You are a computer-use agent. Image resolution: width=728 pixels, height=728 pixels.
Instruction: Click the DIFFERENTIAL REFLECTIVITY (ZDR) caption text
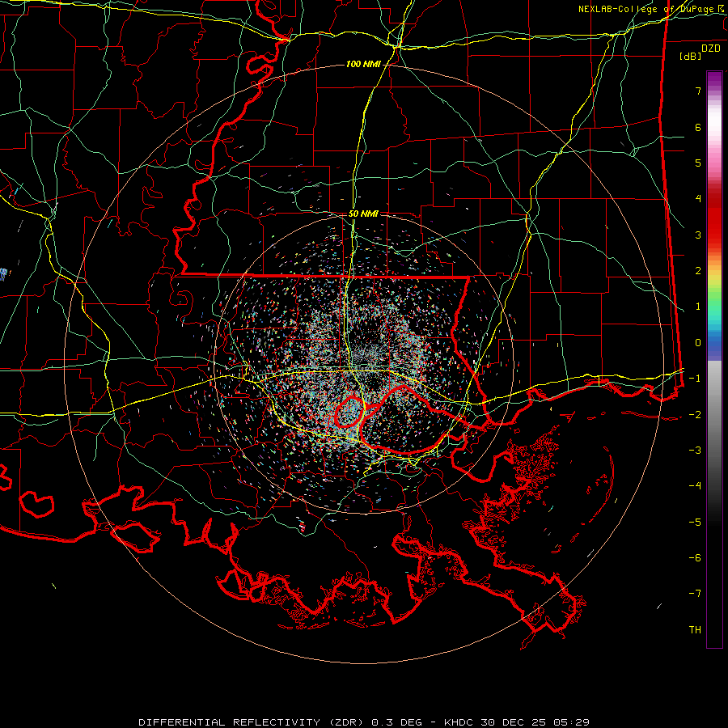(x=253, y=722)
